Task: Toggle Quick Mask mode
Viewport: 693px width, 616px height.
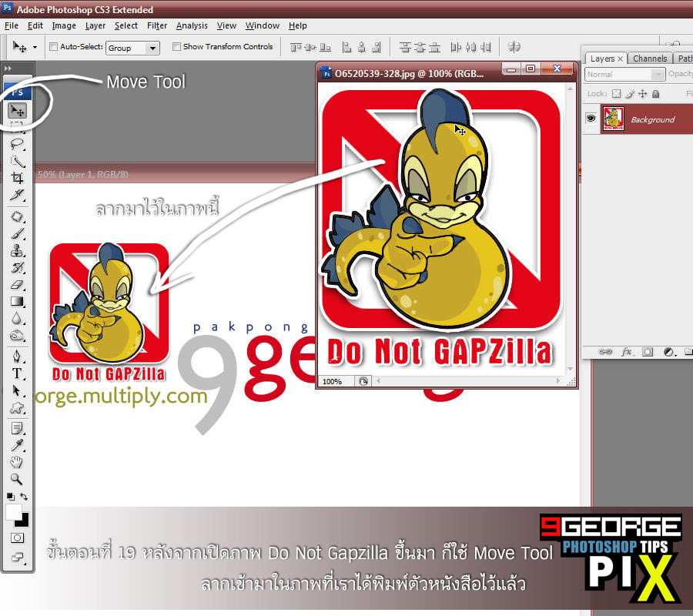Action: 17,537
